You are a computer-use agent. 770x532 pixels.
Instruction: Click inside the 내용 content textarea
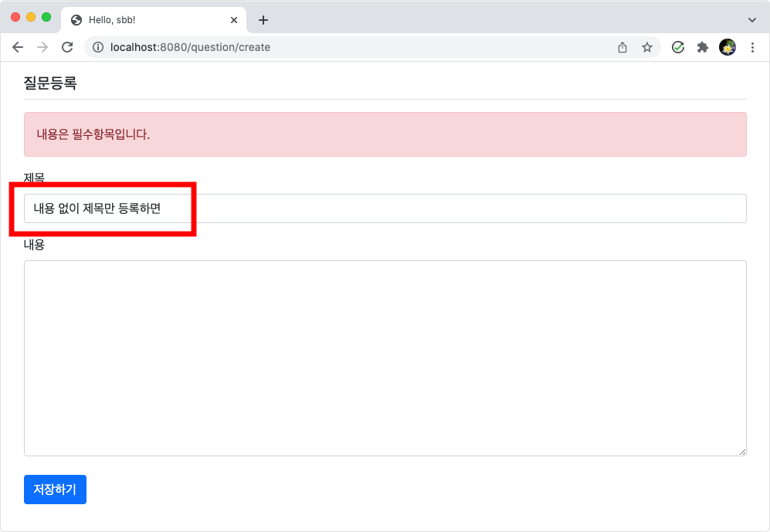tap(385, 358)
